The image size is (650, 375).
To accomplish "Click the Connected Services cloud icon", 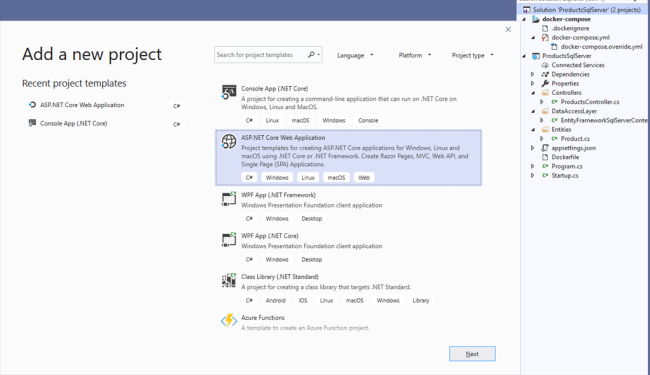I will 545,65.
